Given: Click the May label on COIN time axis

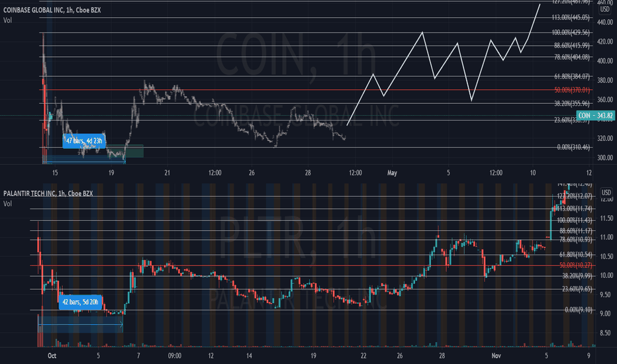Looking at the screenshot, I should point(392,173).
